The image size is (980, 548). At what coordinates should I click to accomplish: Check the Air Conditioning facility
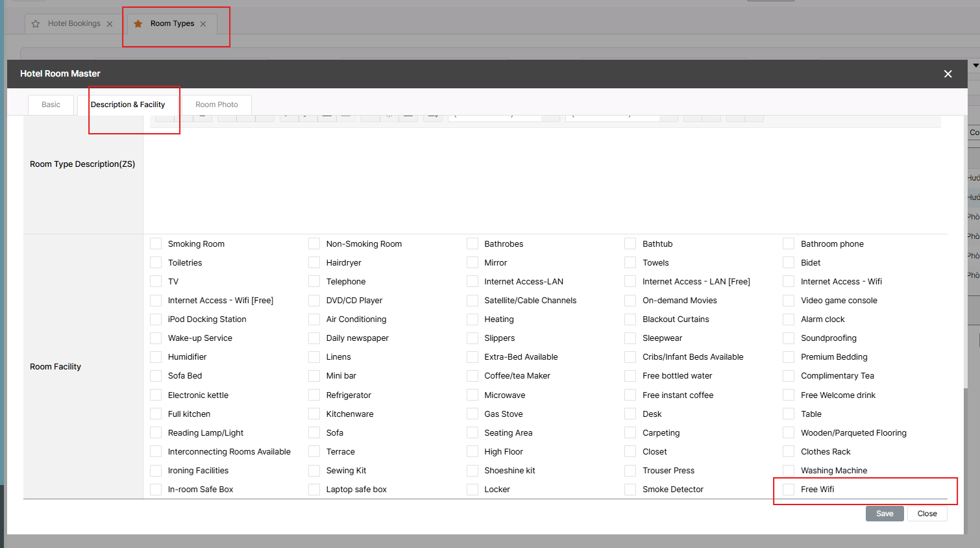pos(314,319)
